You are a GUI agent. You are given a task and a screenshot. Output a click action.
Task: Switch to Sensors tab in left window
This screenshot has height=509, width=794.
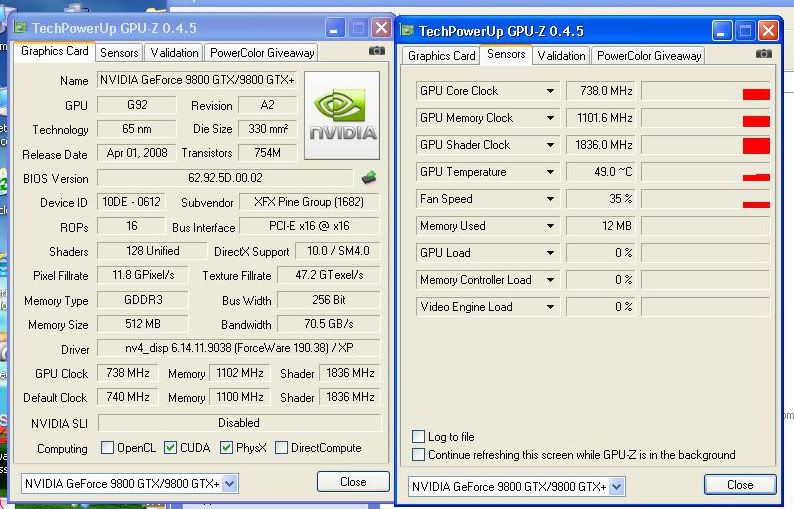(x=119, y=53)
